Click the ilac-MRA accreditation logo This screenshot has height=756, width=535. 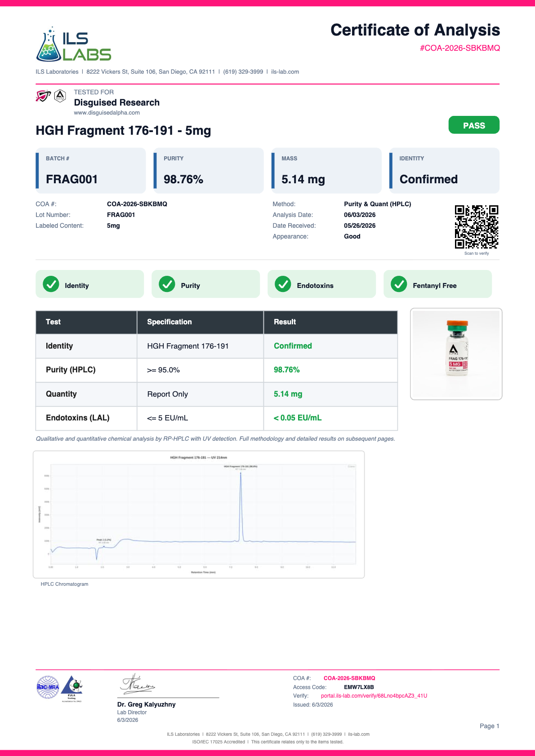pos(48,687)
